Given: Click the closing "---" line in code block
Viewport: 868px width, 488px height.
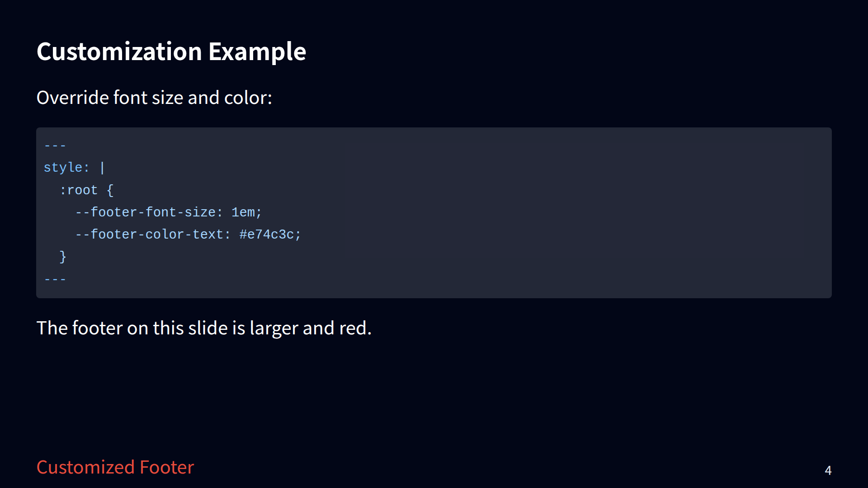Looking at the screenshot, I should pyautogui.click(x=55, y=279).
